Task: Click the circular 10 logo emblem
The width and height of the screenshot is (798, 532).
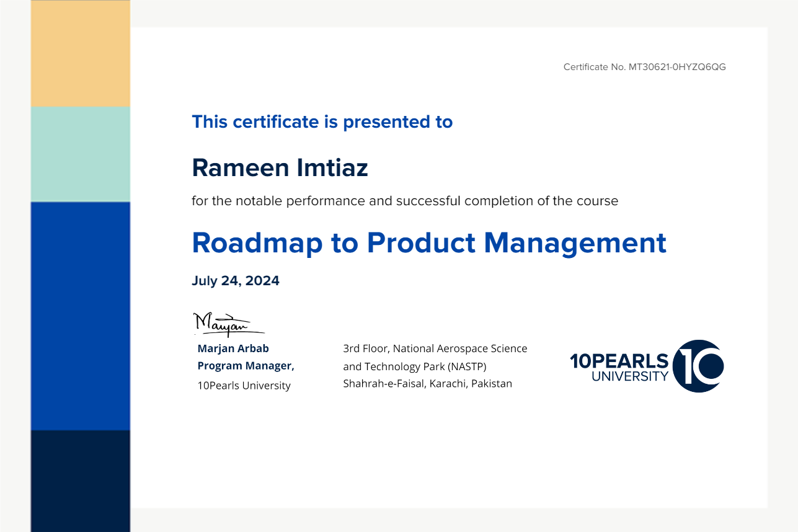Action: tap(698, 366)
